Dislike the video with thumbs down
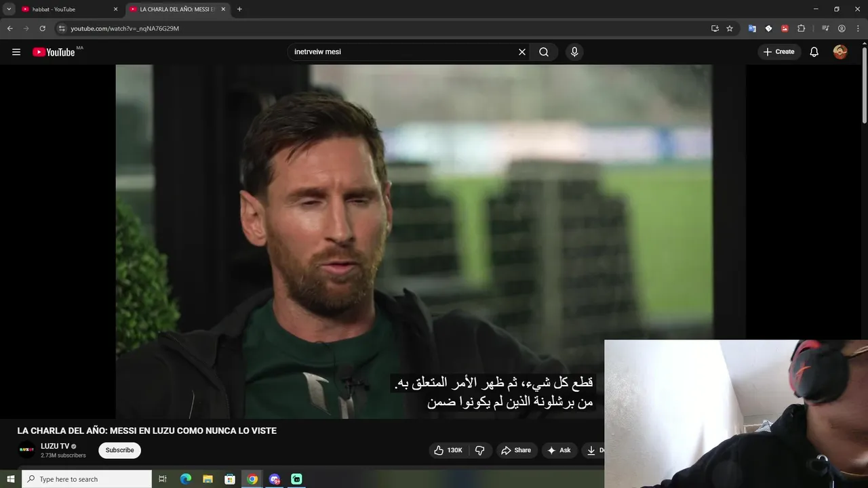 point(479,450)
